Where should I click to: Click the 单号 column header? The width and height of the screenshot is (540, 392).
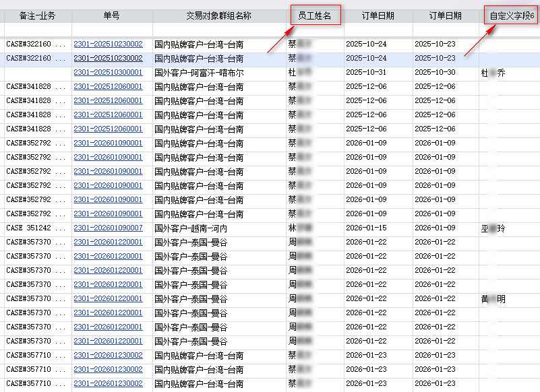[112, 16]
